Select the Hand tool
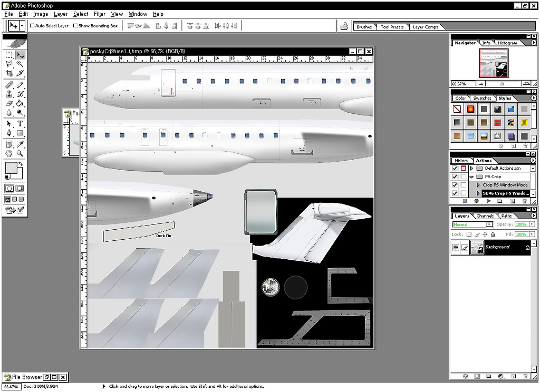This screenshot has height=392, width=540. (x=9, y=153)
